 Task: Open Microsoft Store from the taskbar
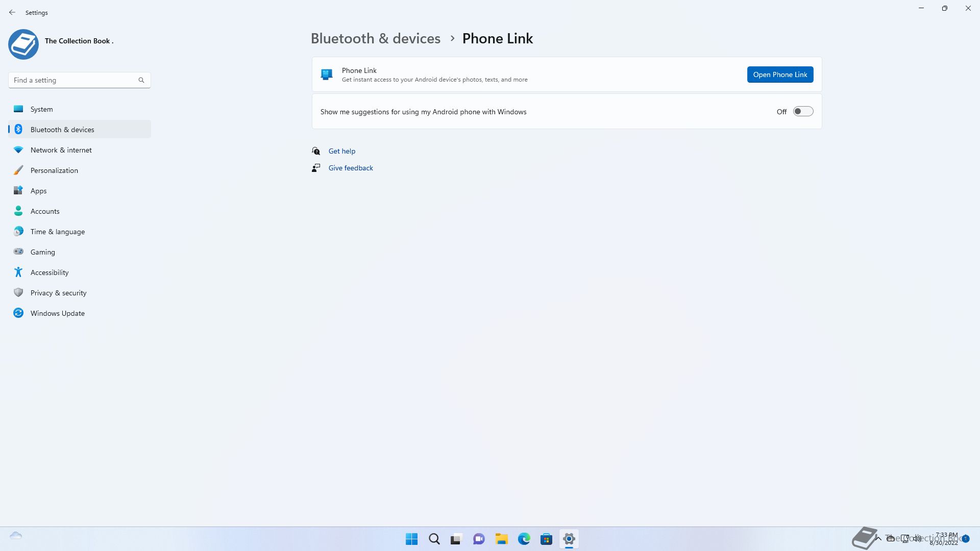(547, 539)
